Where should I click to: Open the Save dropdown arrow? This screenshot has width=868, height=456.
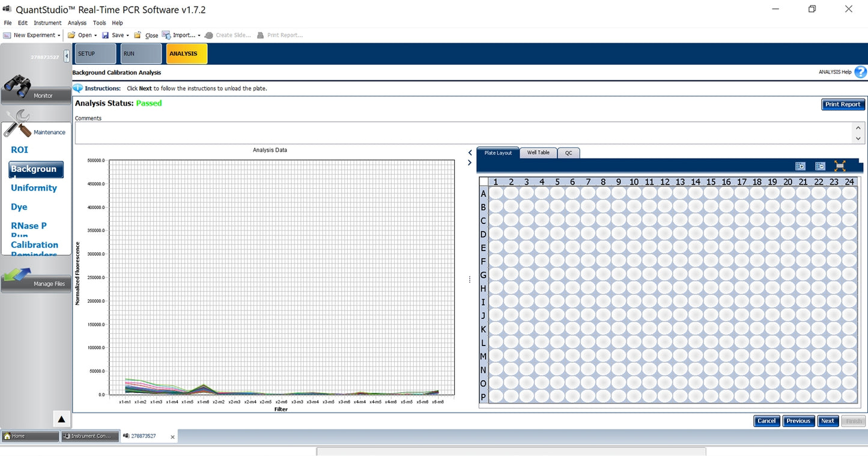127,35
